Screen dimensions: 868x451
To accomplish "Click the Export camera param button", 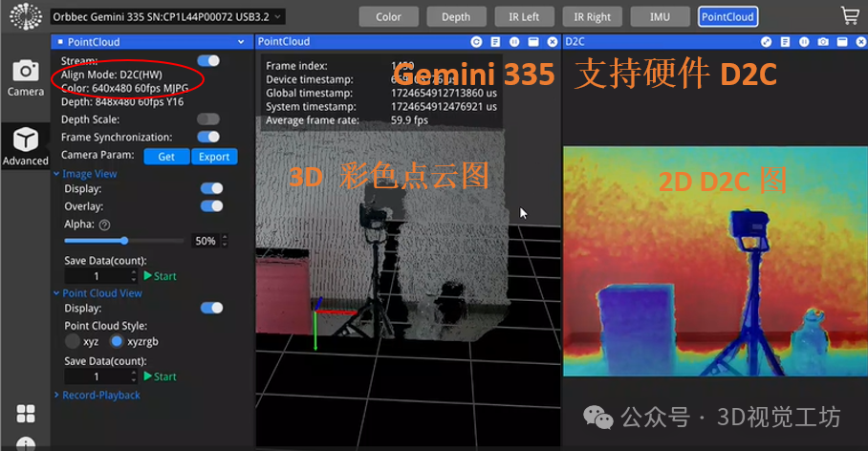I will pyautogui.click(x=214, y=157).
